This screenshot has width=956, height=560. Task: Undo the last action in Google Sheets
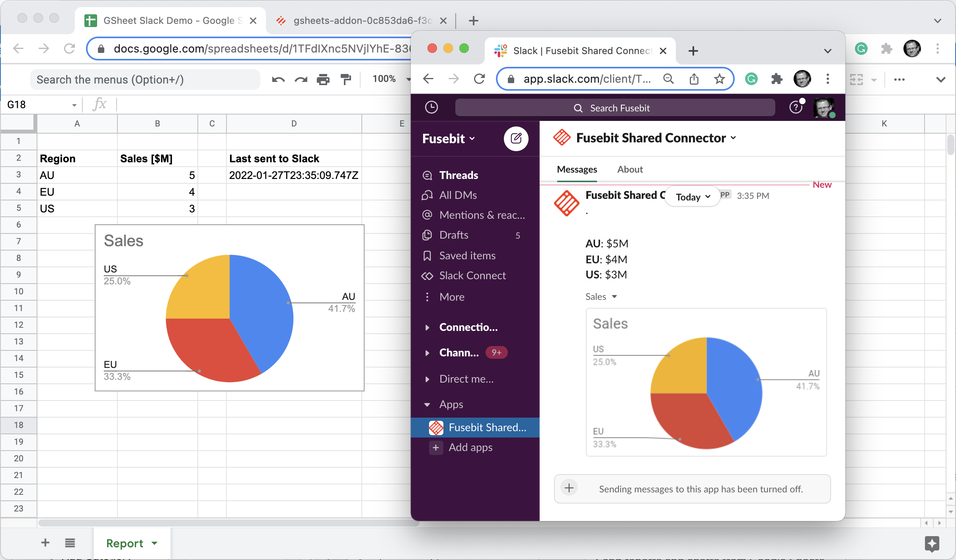click(x=278, y=79)
